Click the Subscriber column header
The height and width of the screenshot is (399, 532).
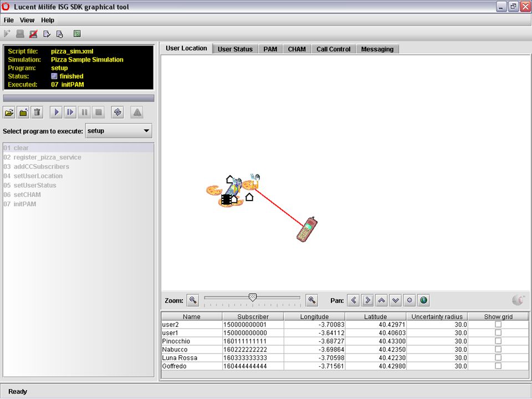pos(253,316)
